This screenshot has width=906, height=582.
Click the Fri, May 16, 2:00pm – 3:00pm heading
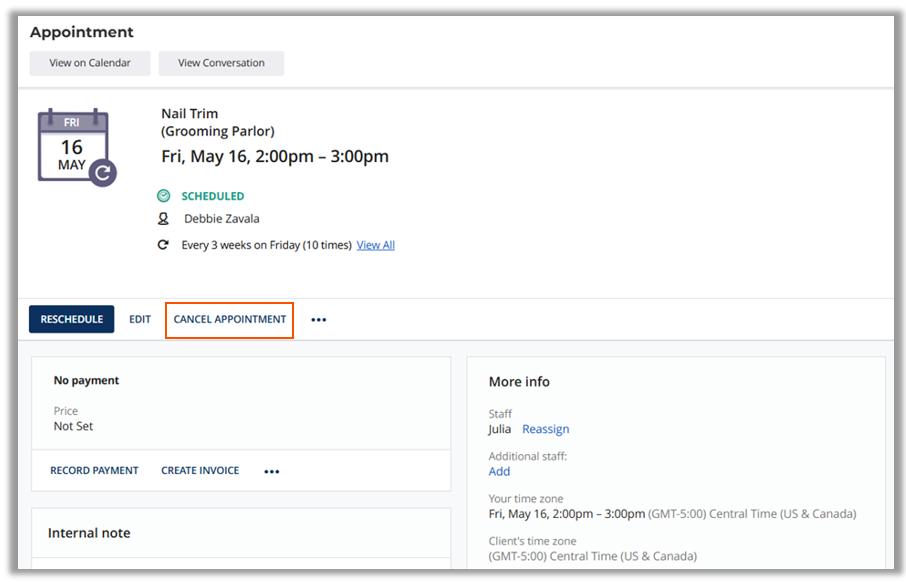pyautogui.click(x=275, y=156)
